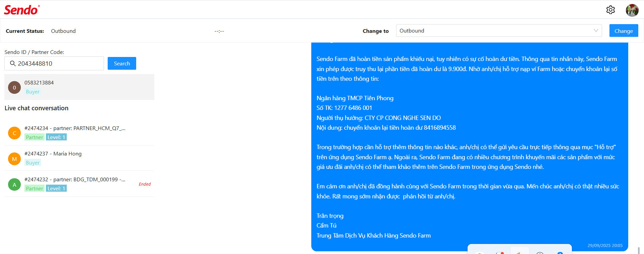
Task: Click the Change button
Action: pyautogui.click(x=624, y=31)
